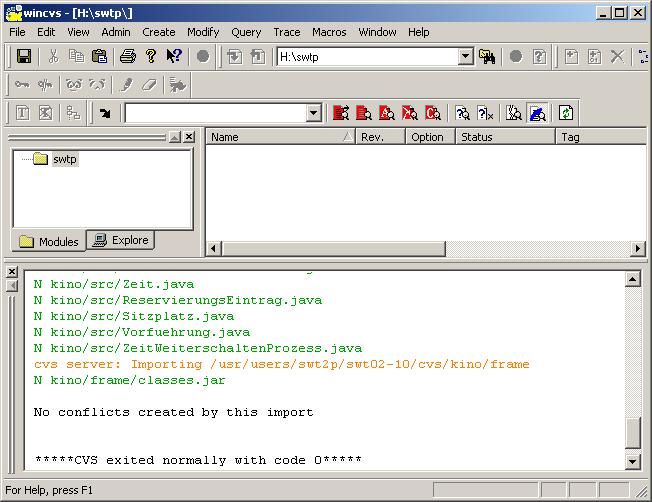Click the 'N kino/frame/classes.jar' console line
This screenshot has width=652, height=502.
pos(129,380)
